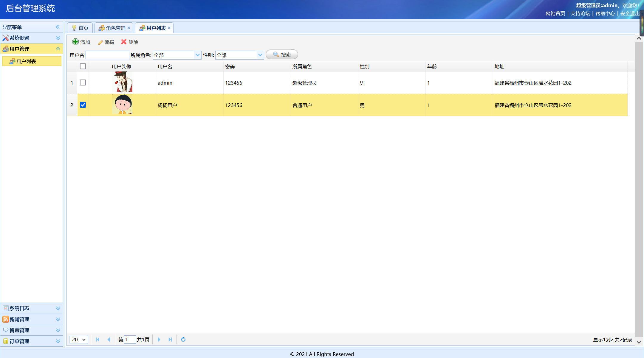Open the 所属角色 filter dropdown

pyautogui.click(x=198, y=55)
